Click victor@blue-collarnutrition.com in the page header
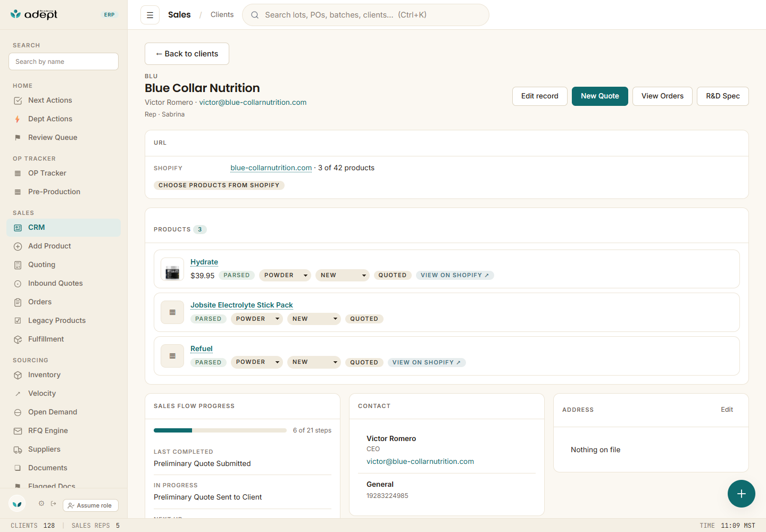 253,103
